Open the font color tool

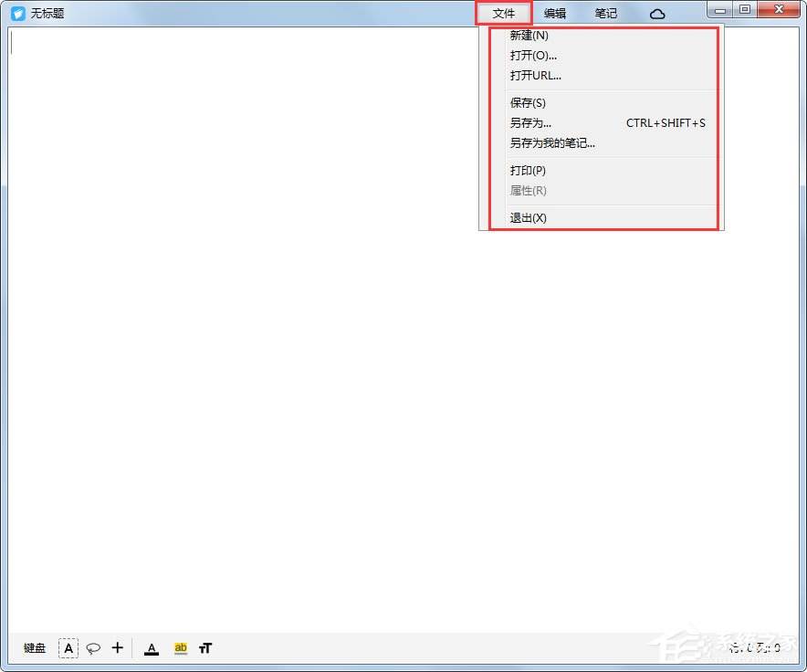click(x=152, y=648)
